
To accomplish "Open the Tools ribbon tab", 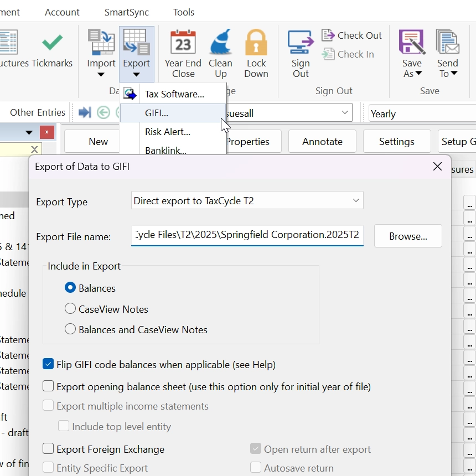I will (184, 12).
